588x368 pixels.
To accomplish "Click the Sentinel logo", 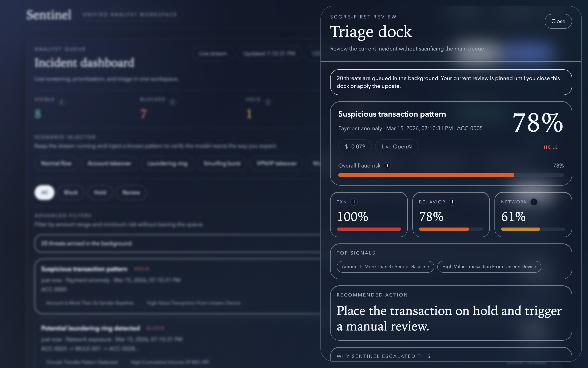I will (x=49, y=15).
